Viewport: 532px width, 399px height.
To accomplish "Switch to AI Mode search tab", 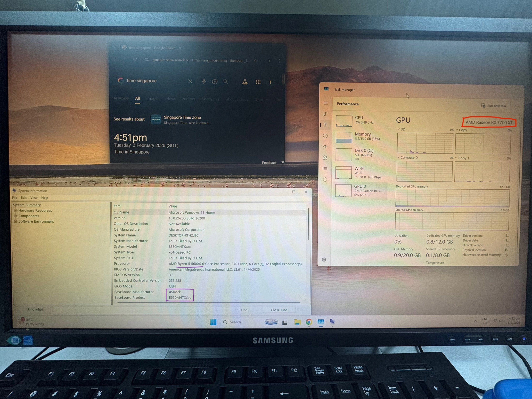I will click(121, 98).
